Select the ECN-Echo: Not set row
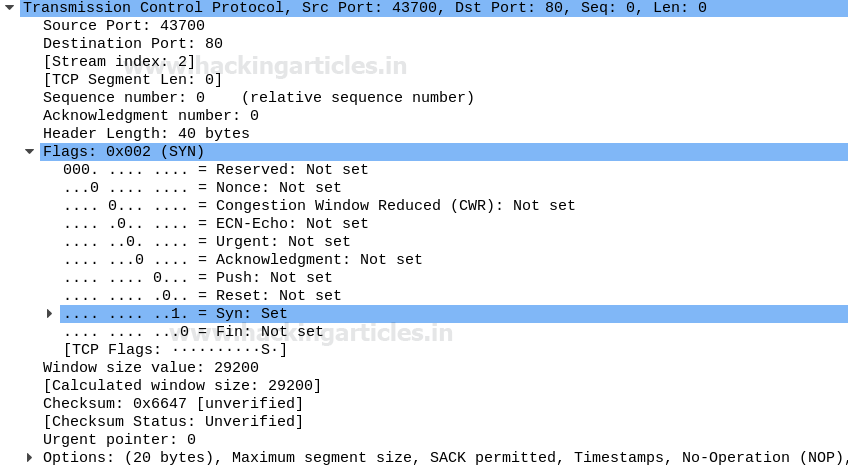848x470 pixels. tap(215, 224)
